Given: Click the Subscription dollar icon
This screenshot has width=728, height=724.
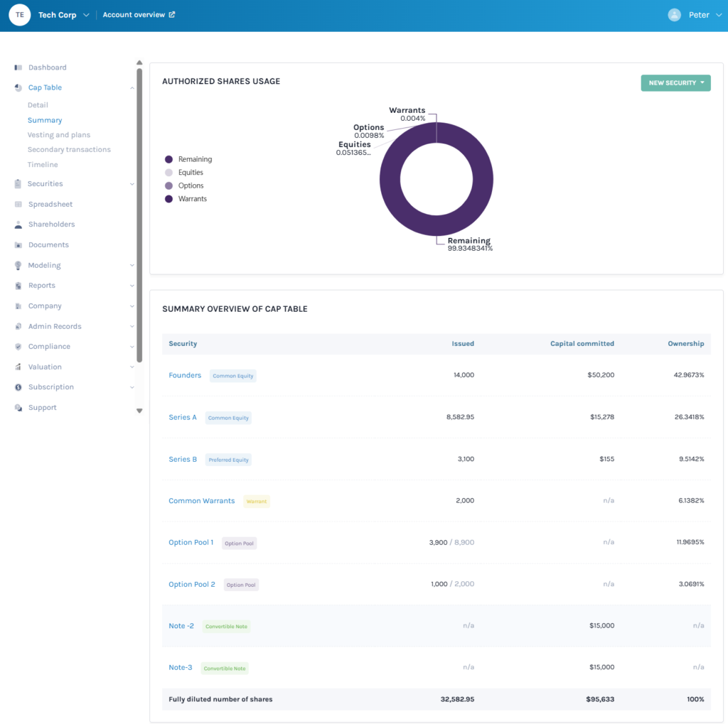Looking at the screenshot, I should (18, 387).
